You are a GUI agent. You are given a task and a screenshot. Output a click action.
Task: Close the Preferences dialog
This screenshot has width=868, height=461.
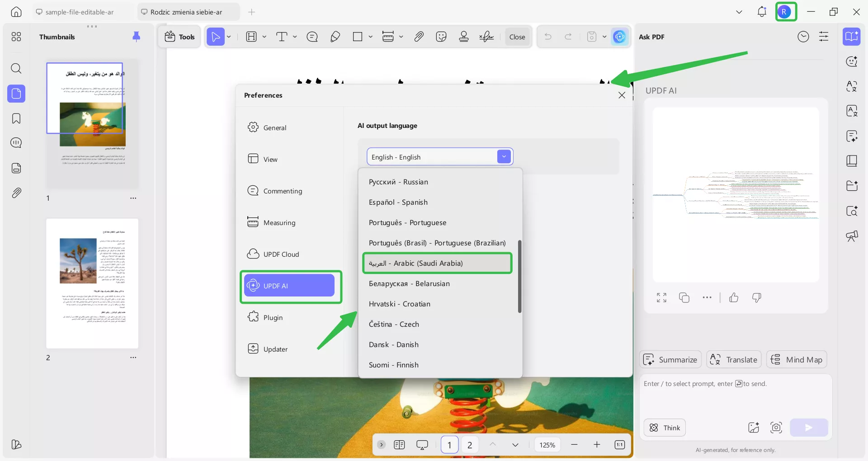coord(622,95)
